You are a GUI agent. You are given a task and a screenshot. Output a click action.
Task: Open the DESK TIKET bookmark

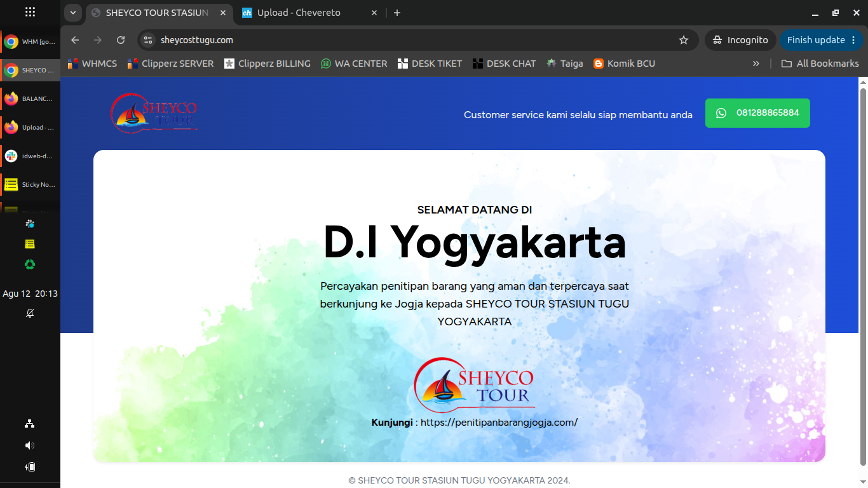pos(430,64)
